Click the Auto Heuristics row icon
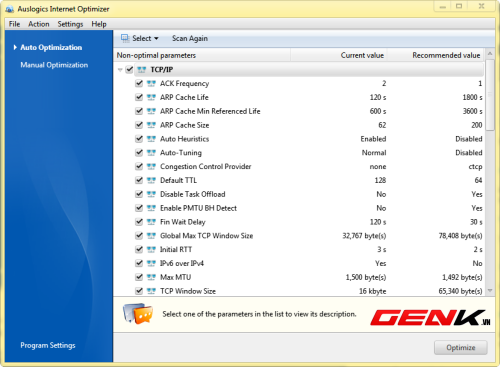The image size is (500, 367). click(151, 139)
